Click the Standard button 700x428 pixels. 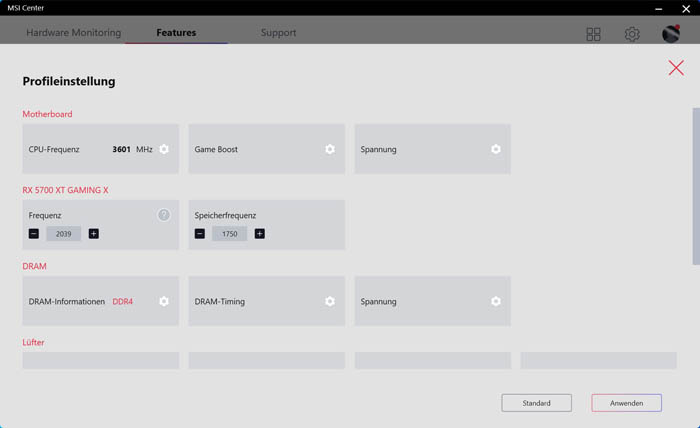537,403
